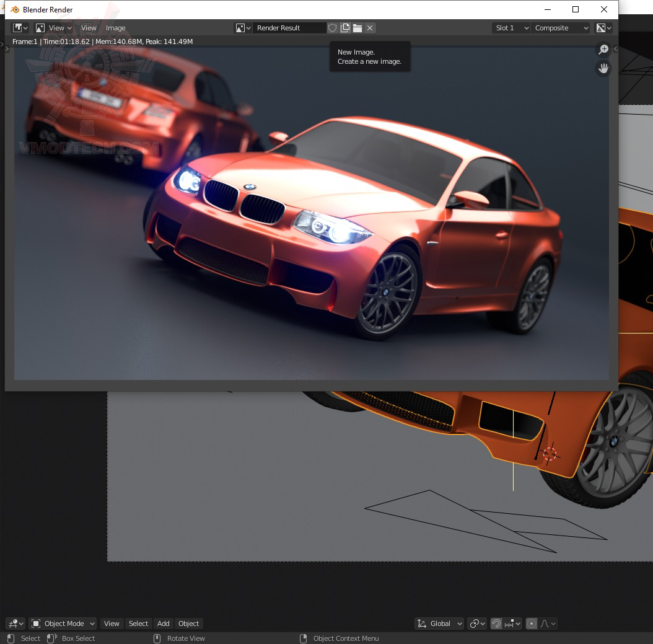Screen dimensions: 653x644
Task: Click the 3D cursor in the viewport
Action: 550,453
